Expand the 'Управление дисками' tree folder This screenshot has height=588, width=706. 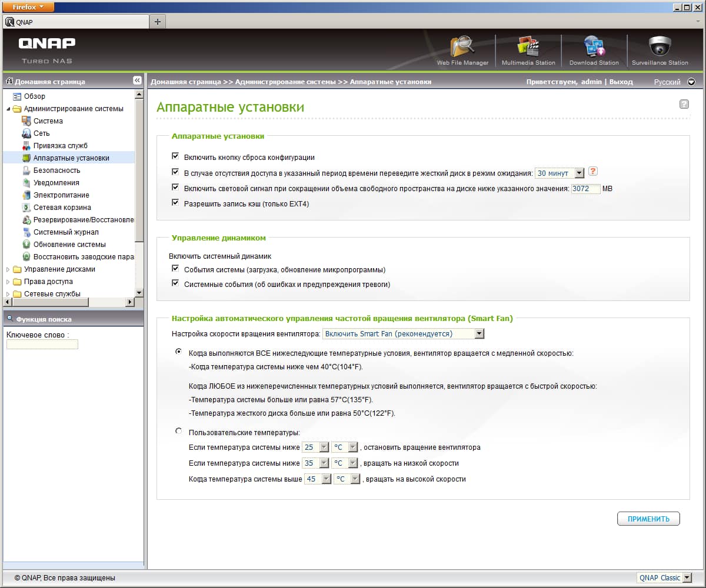(x=8, y=269)
